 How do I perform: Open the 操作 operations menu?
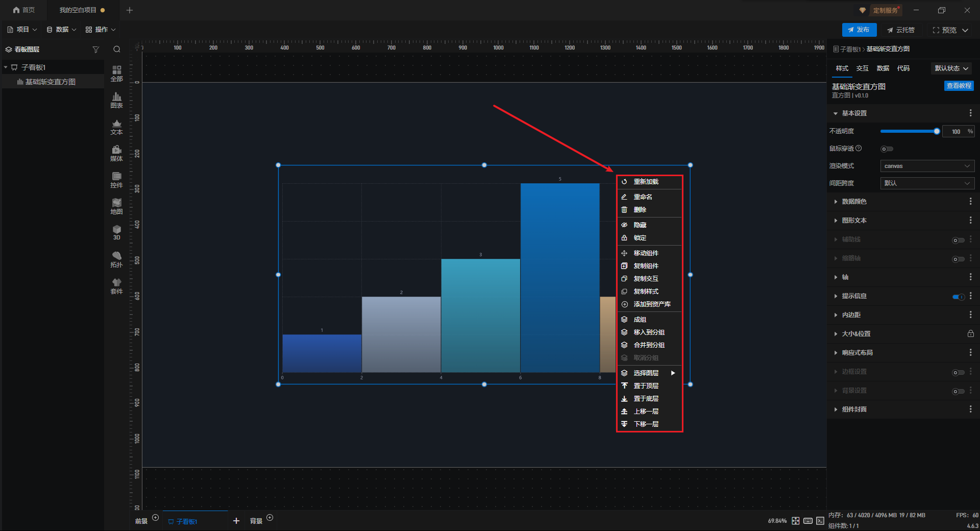coord(101,30)
